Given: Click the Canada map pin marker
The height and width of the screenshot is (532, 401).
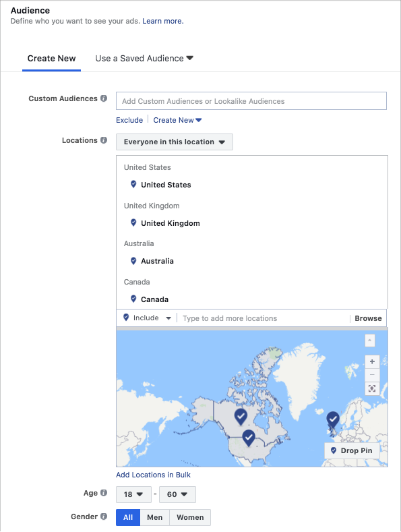Looking at the screenshot, I should point(241,417).
